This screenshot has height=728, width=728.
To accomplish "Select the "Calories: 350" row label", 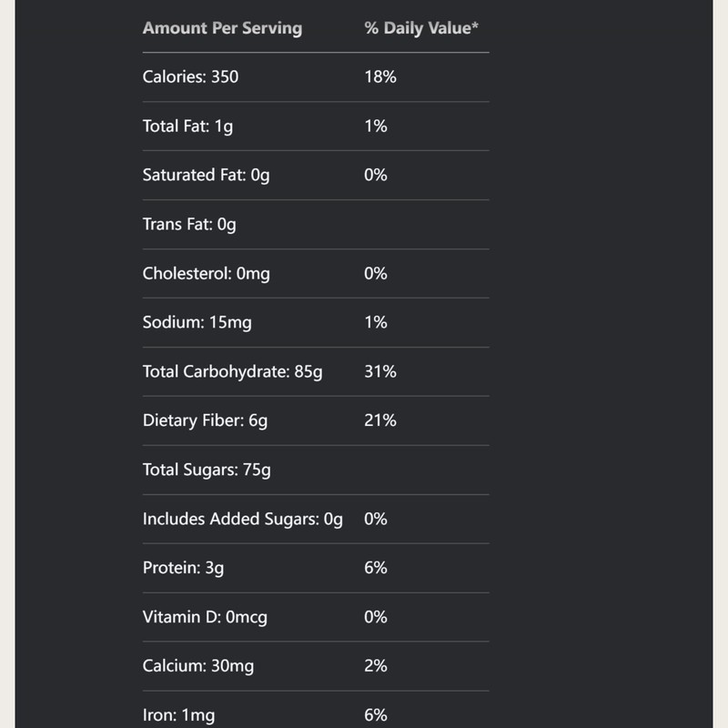I will 190,76.
